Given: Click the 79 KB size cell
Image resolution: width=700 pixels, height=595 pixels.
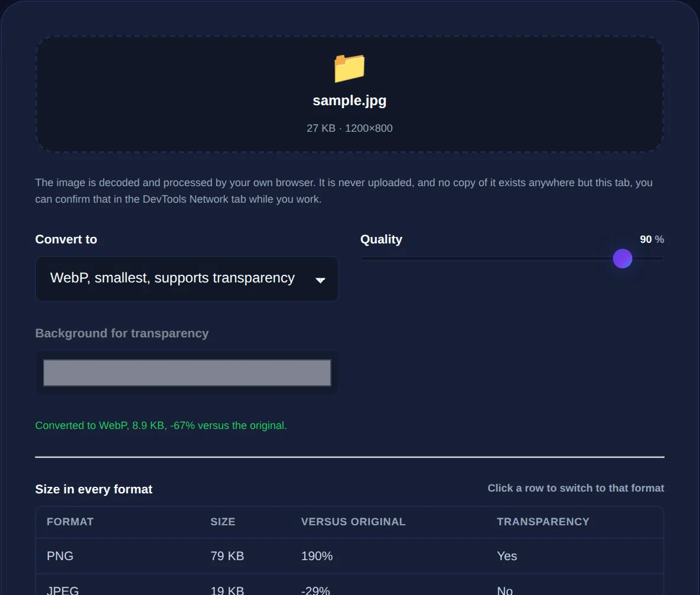Looking at the screenshot, I should point(227,555).
